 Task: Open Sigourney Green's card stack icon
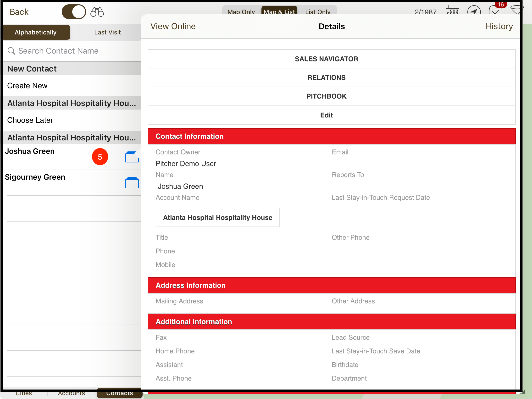click(132, 183)
